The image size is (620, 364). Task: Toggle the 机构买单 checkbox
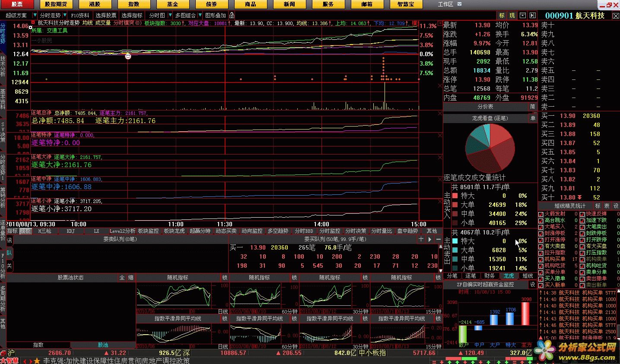pyautogui.click(x=541, y=260)
